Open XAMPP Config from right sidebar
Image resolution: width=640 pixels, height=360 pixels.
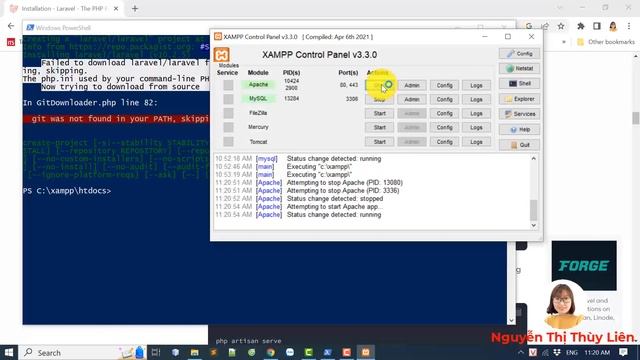point(519,53)
